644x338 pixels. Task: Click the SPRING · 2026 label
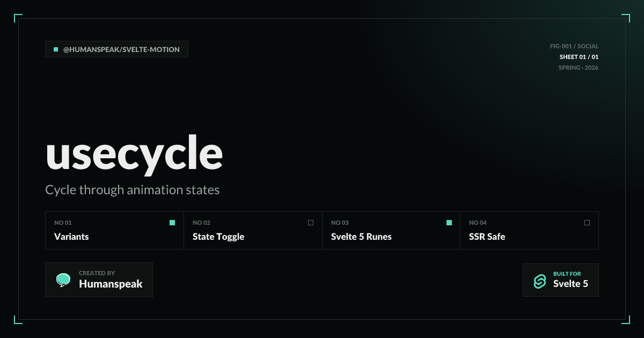[x=579, y=68]
